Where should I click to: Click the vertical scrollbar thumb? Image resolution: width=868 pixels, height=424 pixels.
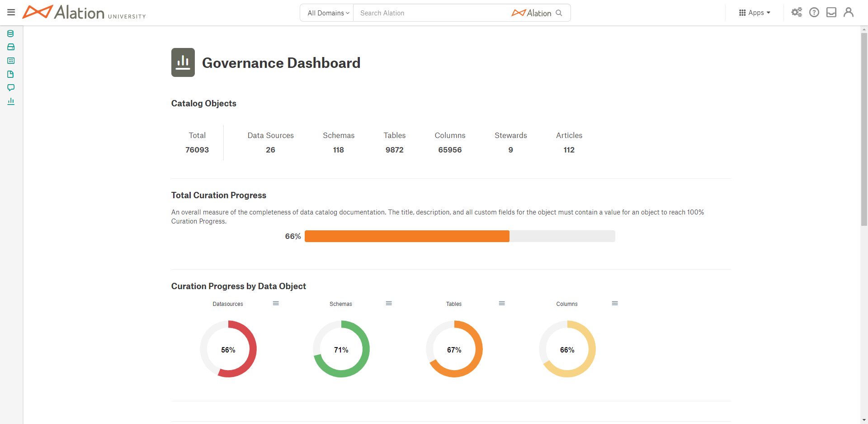[x=864, y=129]
